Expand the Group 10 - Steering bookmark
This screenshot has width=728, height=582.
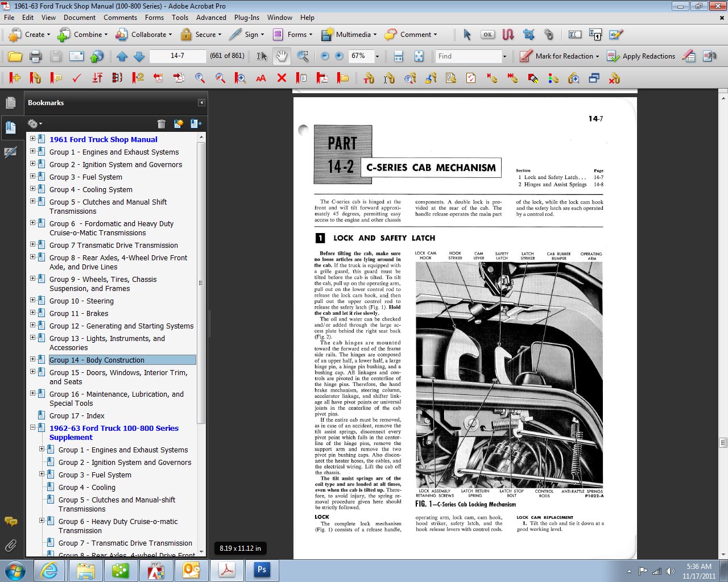tap(32, 301)
